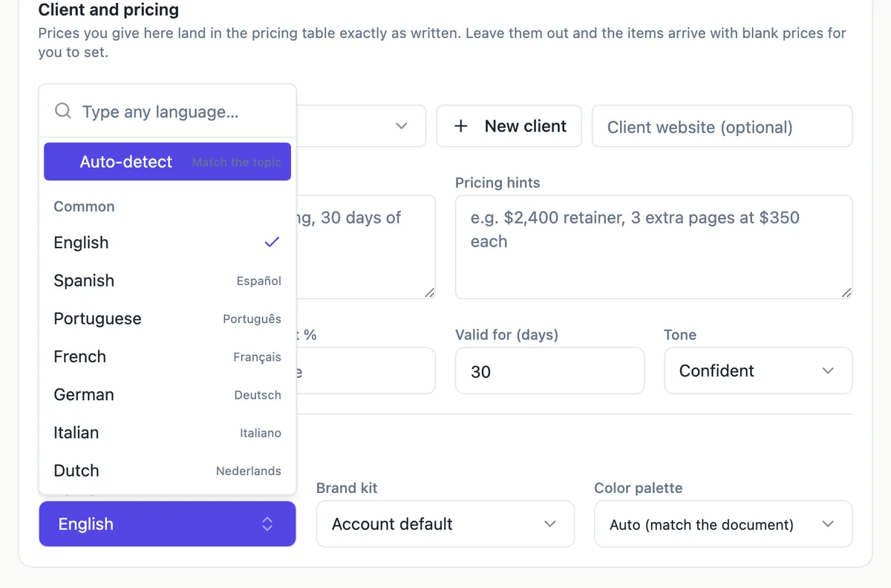The image size is (891, 588).
Task: Click the Valid for (days) field
Action: coord(549,370)
